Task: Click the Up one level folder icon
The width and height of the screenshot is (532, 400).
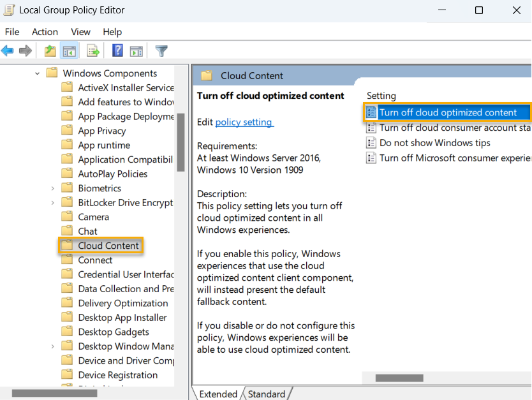Action: (x=50, y=50)
